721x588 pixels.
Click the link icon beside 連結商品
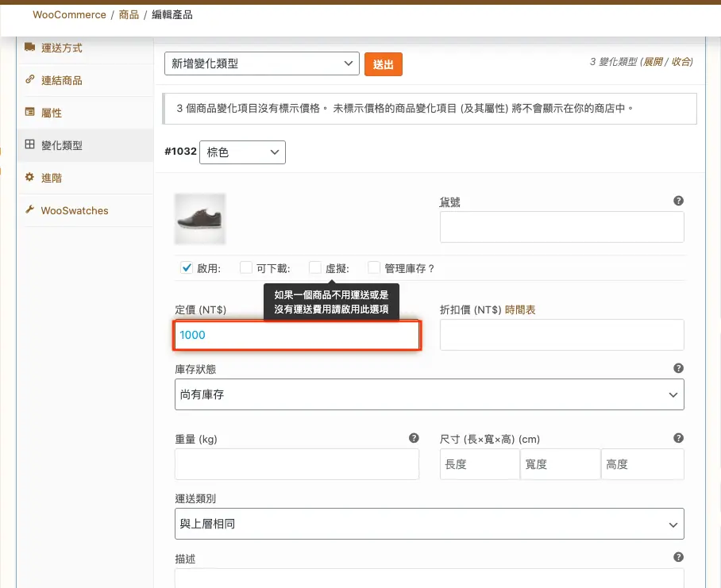[x=30, y=79]
